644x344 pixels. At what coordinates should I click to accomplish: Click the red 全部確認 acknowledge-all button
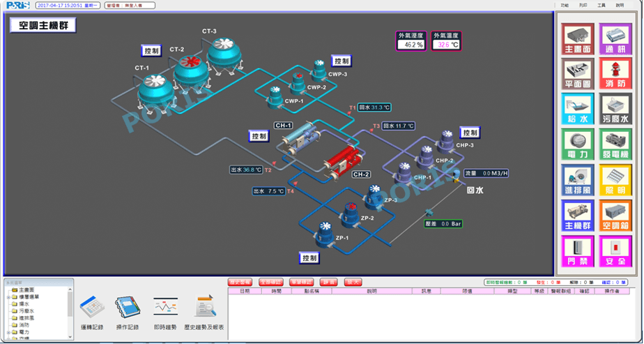click(x=270, y=283)
